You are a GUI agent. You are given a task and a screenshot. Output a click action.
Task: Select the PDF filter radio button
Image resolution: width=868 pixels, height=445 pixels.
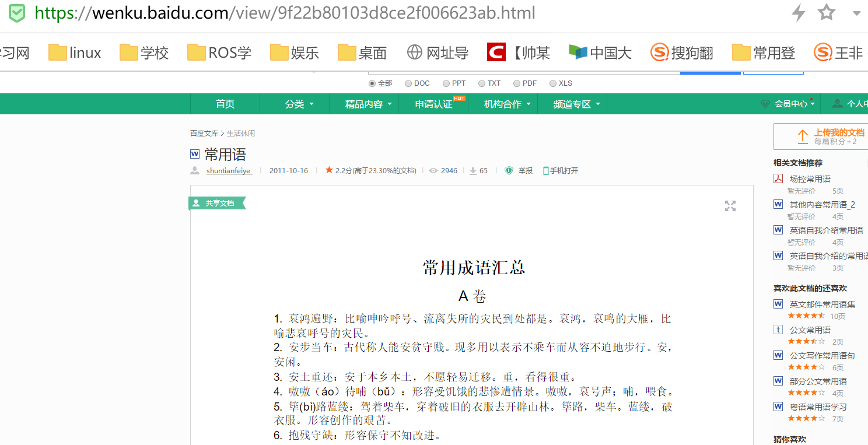click(517, 83)
